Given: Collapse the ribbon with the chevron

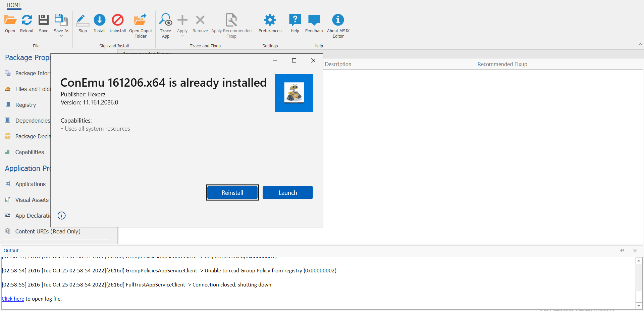Looking at the screenshot, I should (640, 44).
